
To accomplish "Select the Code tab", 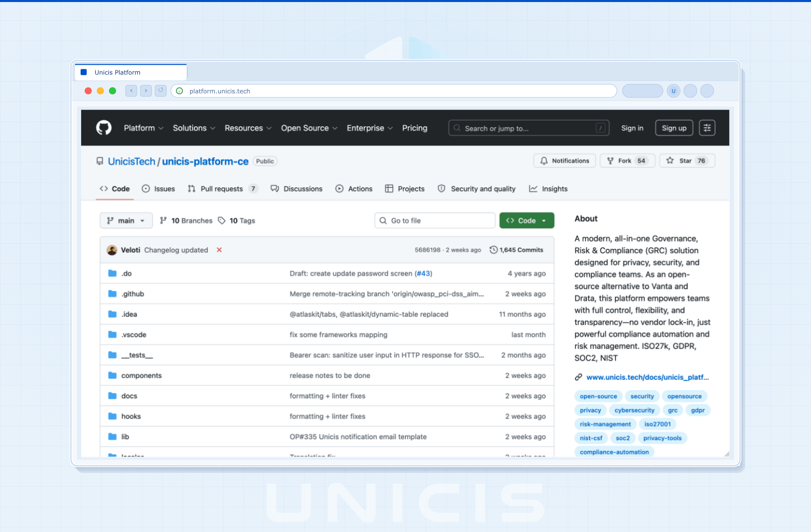I will coord(115,188).
